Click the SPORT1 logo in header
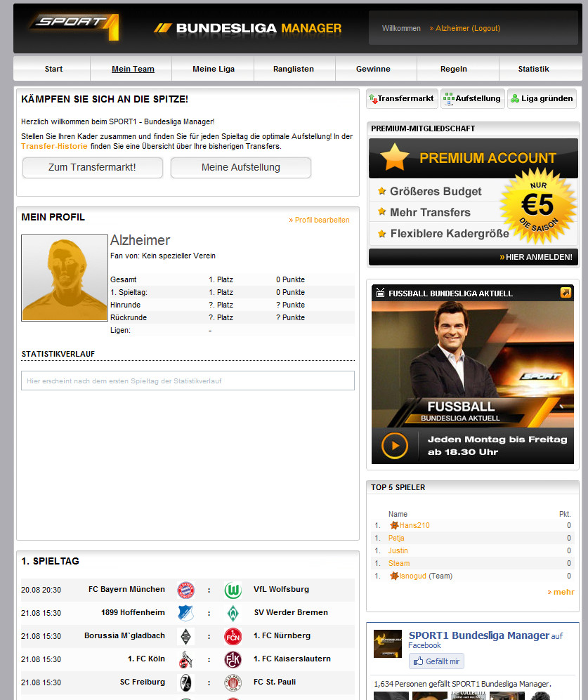 click(x=74, y=27)
